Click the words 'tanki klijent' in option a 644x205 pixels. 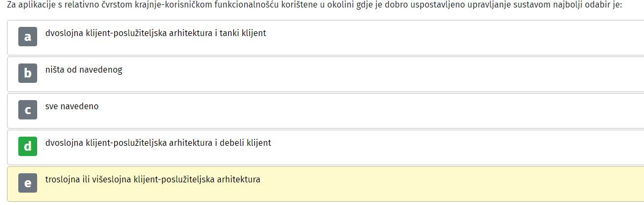click(243, 33)
